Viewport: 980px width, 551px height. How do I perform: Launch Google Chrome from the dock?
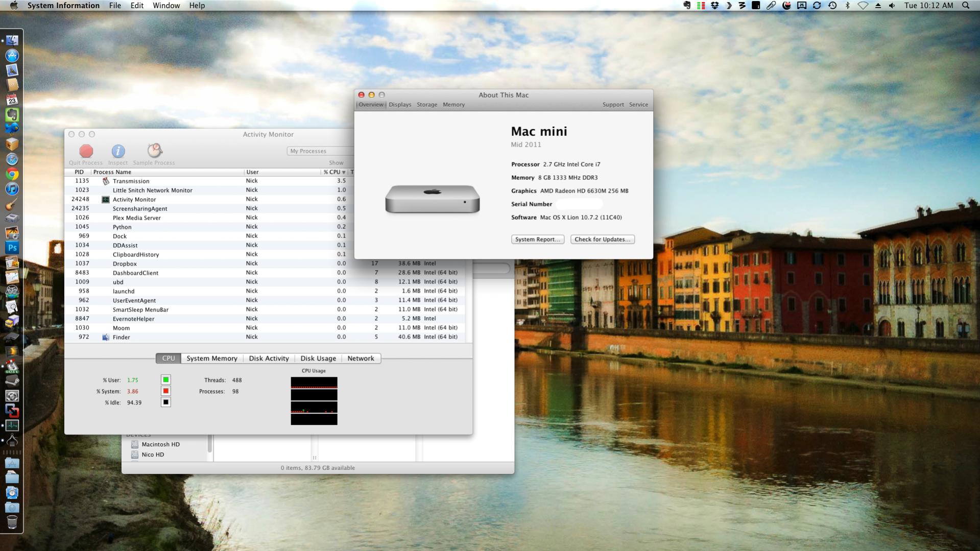pos(12,174)
